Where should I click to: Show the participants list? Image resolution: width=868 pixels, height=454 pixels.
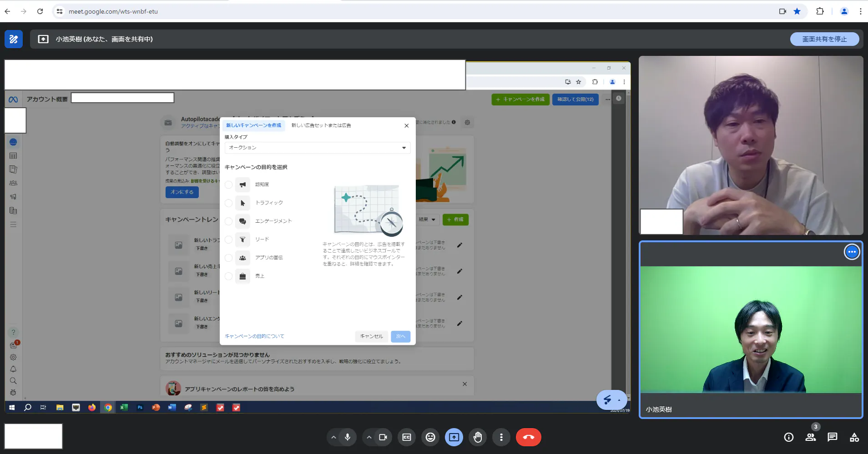(x=810, y=437)
